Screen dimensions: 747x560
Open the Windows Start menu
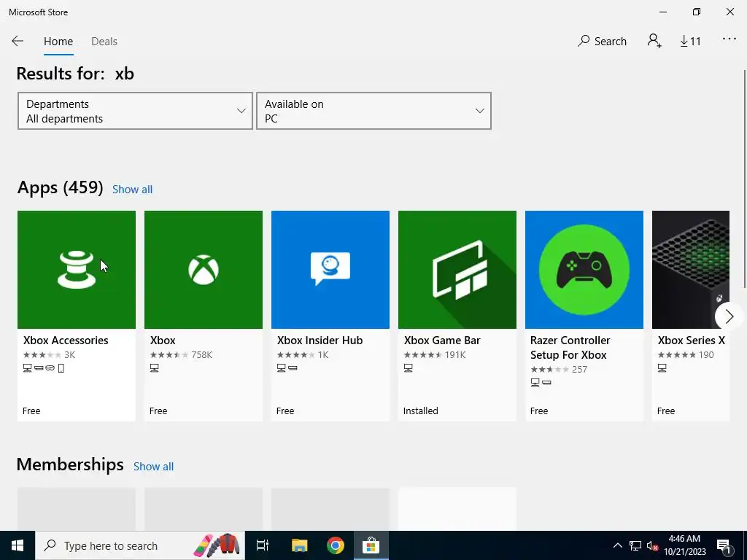pyautogui.click(x=18, y=545)
